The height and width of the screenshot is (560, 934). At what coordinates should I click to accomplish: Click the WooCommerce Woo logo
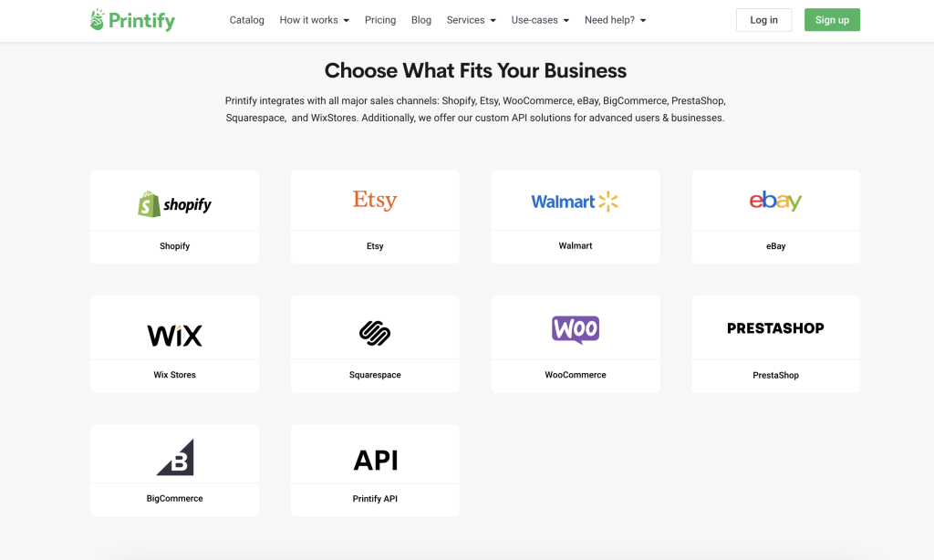pyautogui.click(x=576, y=329)
